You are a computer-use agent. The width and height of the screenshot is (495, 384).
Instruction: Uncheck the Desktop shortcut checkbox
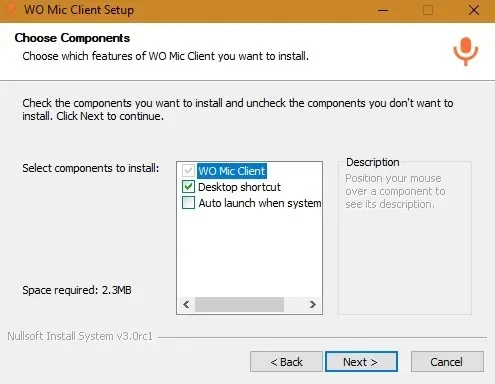(x=188, y=187)
